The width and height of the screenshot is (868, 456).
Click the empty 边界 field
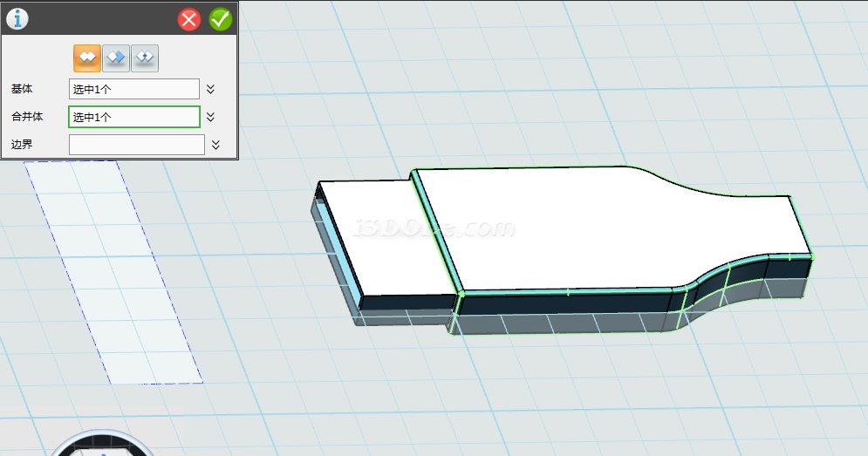pyautogui.click(x=136, y=145)
